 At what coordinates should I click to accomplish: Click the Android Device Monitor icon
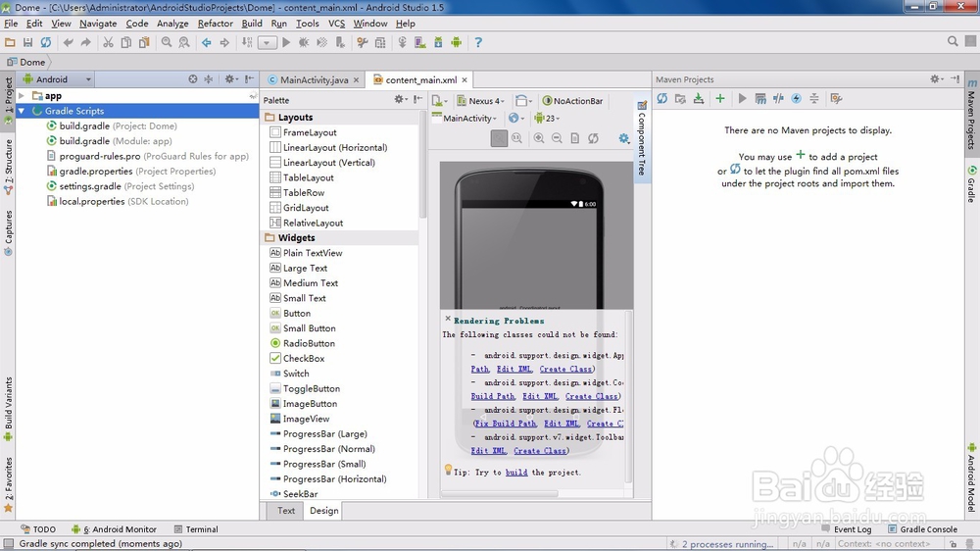click(x=457, y=42)
